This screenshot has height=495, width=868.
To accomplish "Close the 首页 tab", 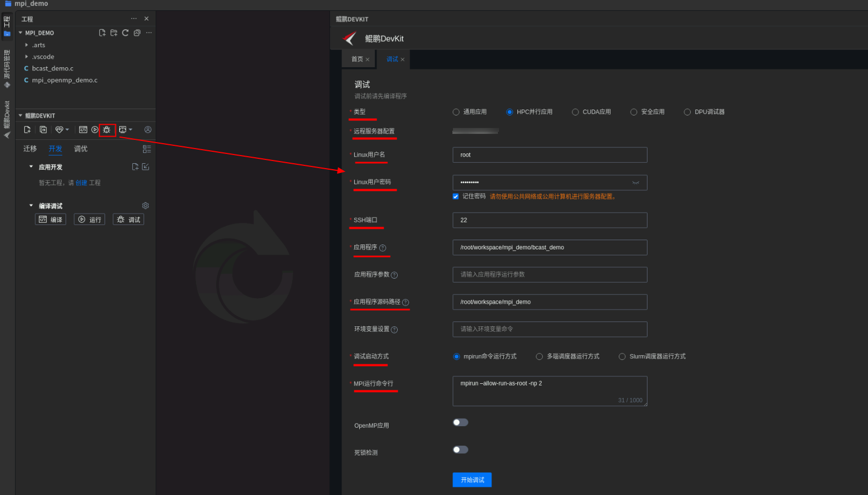I will click(x=367, y=60).
